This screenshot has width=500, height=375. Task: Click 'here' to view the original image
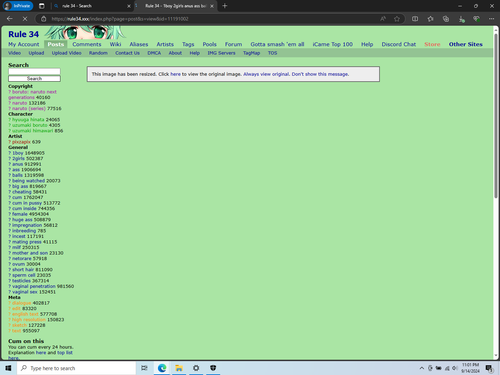[175, 74]
